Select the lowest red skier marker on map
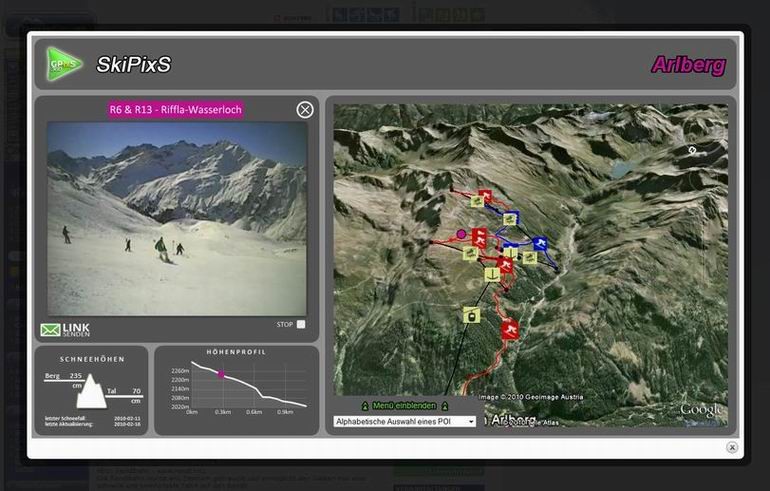Image resolution: width=770 pixels, height=491 pixels. tap(510, 330)
